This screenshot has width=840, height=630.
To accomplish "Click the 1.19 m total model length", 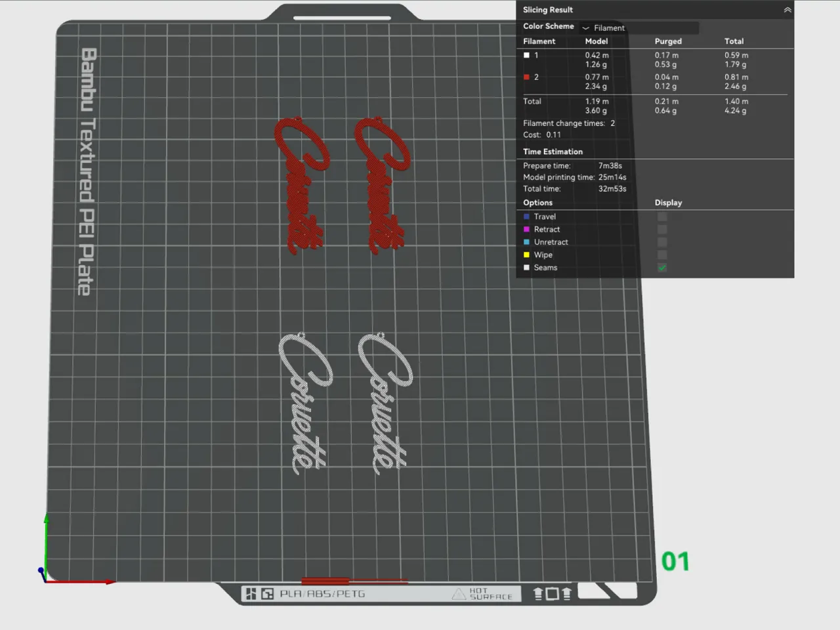I will pyautogui.click(x=597, y=101).
